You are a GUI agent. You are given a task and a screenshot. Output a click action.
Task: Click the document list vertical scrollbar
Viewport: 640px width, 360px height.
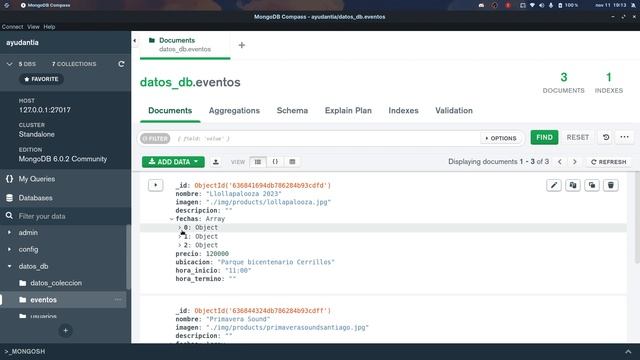tap(637, 218)
